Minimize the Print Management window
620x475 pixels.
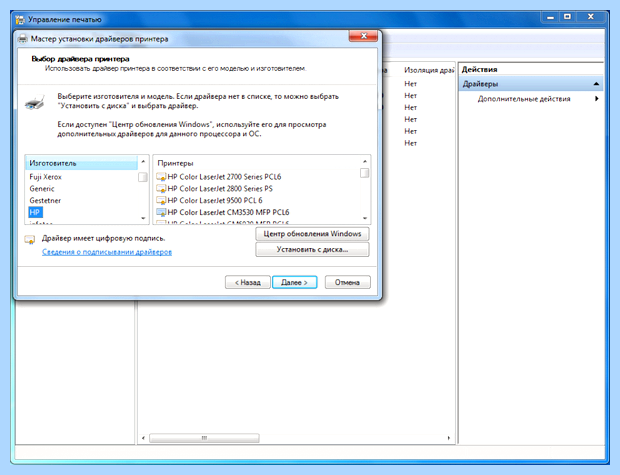[x=550, y=17]
